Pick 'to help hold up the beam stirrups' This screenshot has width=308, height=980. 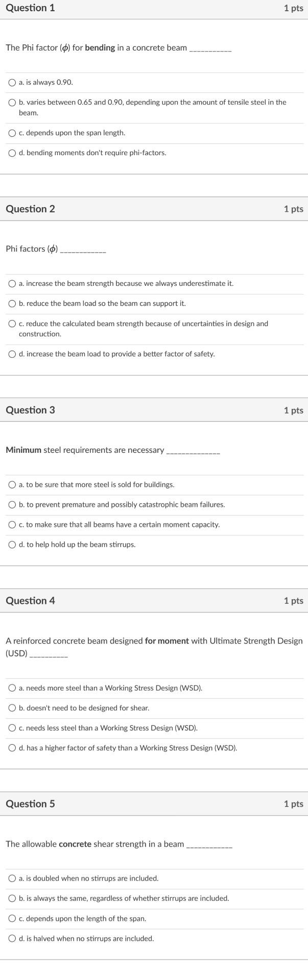[x=11, y=544]
